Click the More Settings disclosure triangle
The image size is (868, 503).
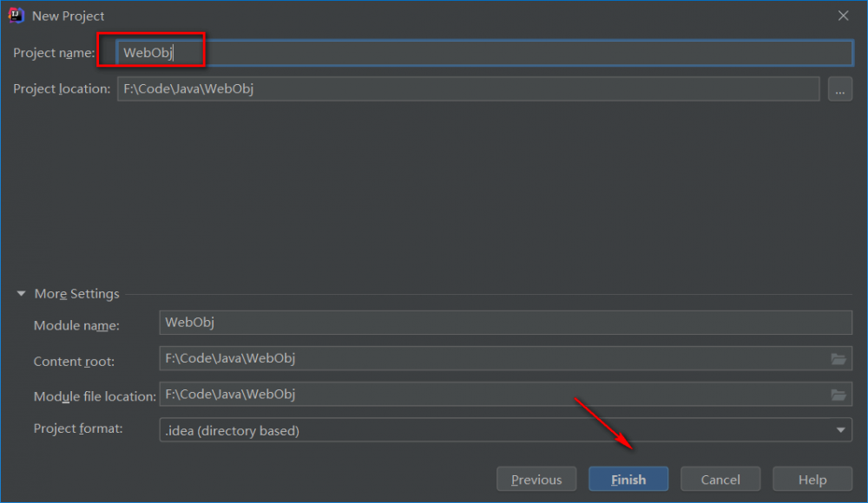(21, 293)
